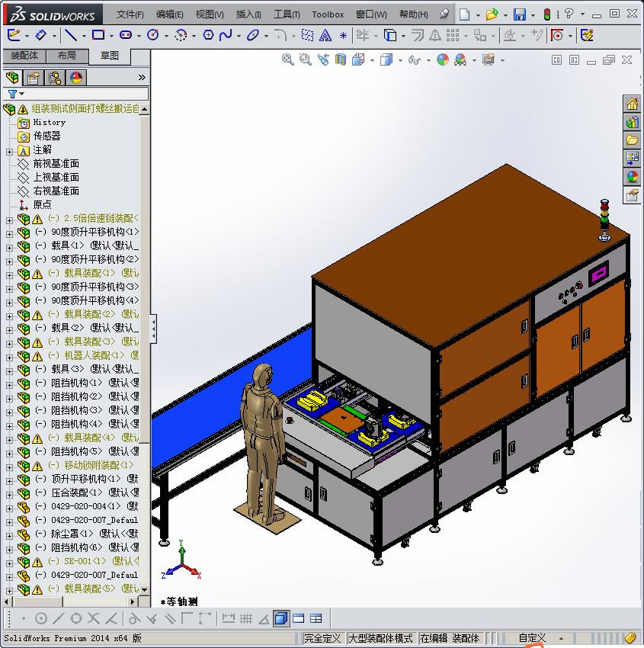Click the Edit Appearance color ball
The height and width of the screenshot is (648, 644).
point(442,60)
